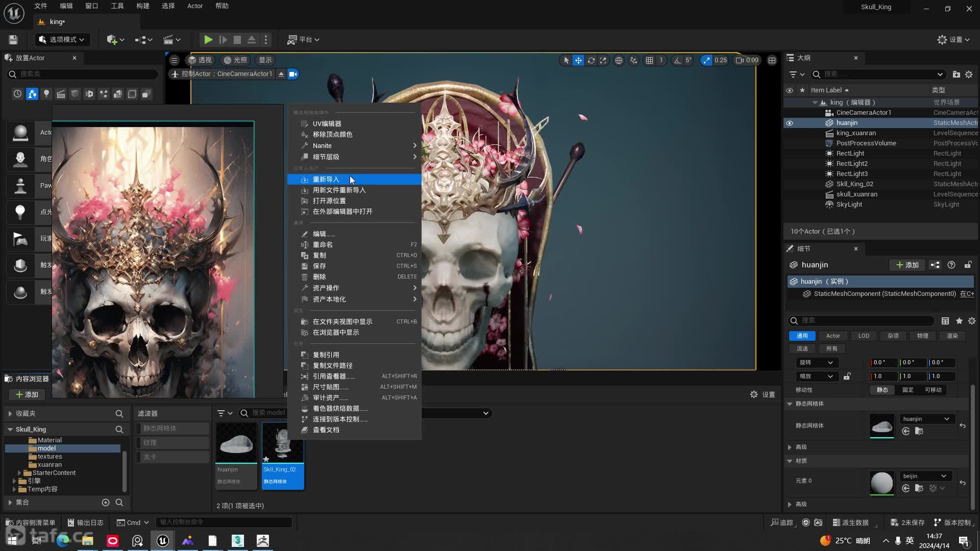Screen dimensions: 980x551
Task: Open the platforms dropdown
Action: (x=303, y=40)
